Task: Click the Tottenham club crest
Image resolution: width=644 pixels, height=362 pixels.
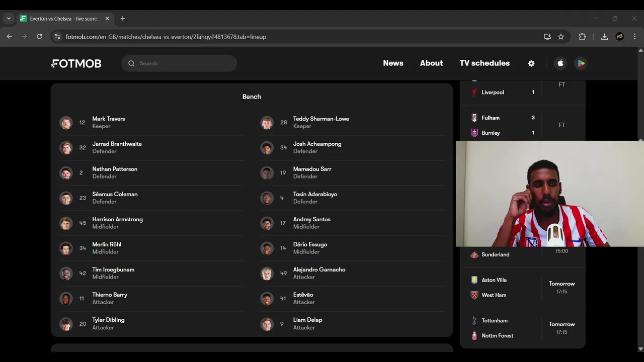Action: [474, 320]
